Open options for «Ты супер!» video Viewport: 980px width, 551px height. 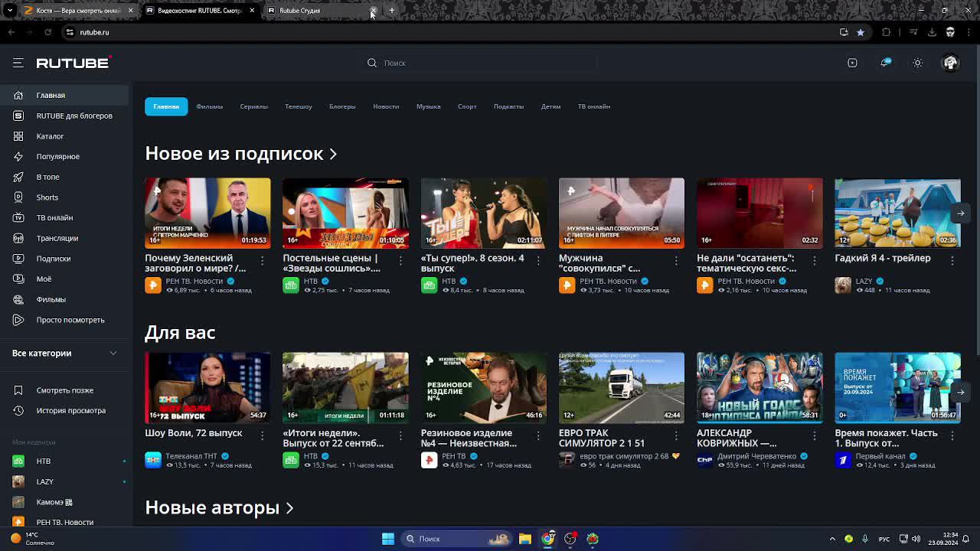click(538, 262)
